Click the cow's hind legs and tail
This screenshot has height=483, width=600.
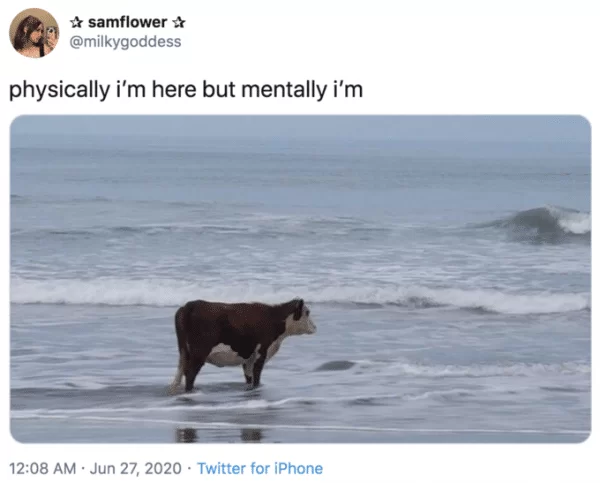(x=188, y=352)
